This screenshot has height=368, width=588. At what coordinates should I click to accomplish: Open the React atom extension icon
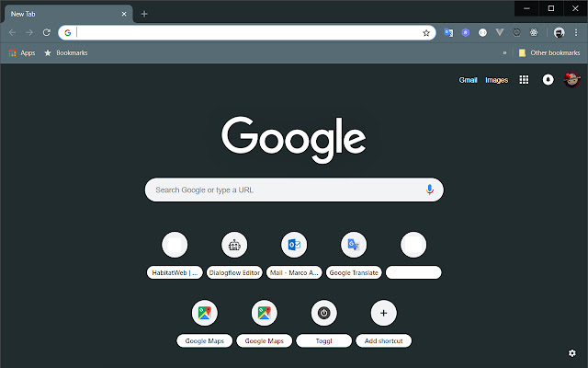534,33
